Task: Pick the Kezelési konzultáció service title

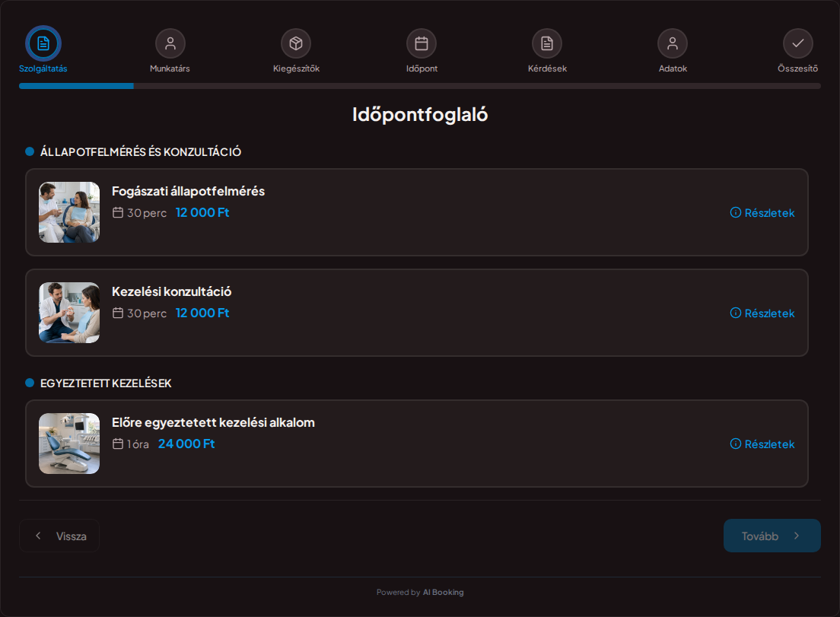Action: 171,291
